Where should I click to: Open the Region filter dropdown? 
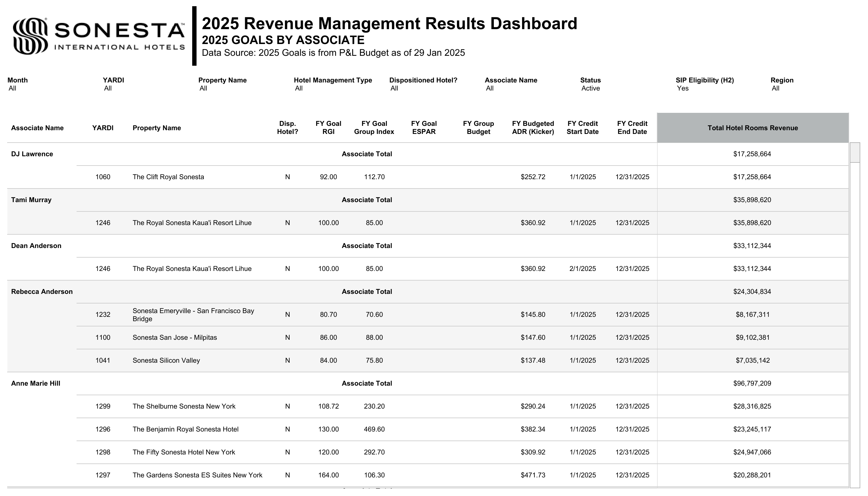coord(776,89)
